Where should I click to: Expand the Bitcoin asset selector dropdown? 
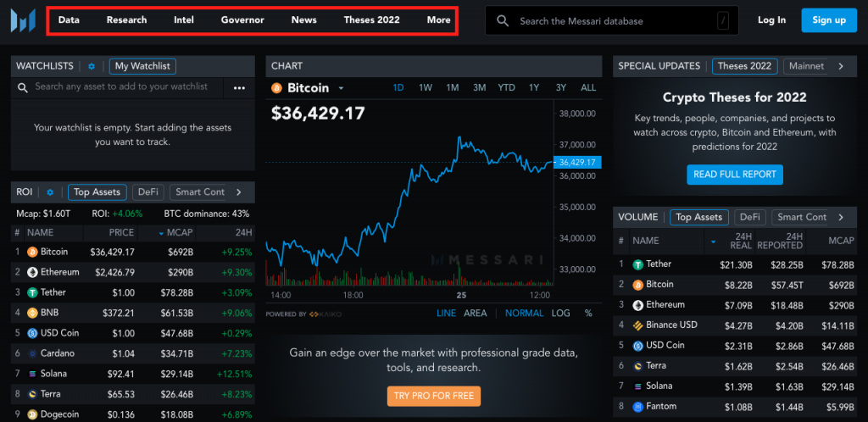tap(341, 88)
